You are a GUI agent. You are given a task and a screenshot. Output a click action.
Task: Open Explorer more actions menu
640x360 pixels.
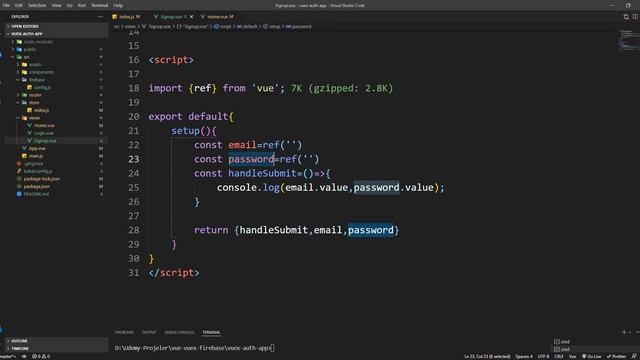pyautogui.click(x=100, y=17)
